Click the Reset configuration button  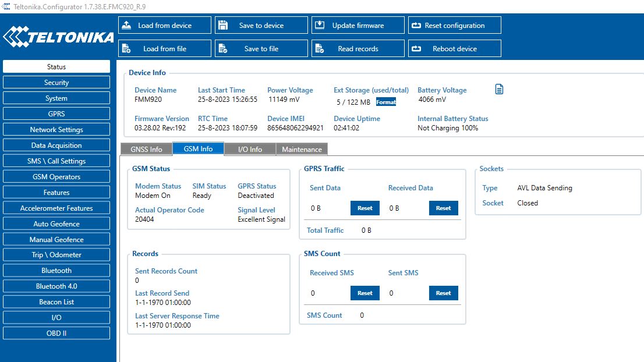tap(455, 25)
